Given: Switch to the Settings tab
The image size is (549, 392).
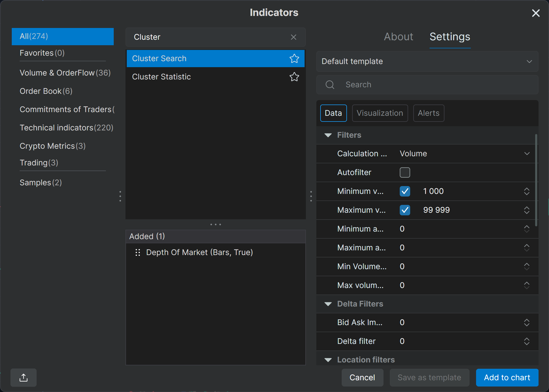Looking at the screenshot, I should pos(450,37).
